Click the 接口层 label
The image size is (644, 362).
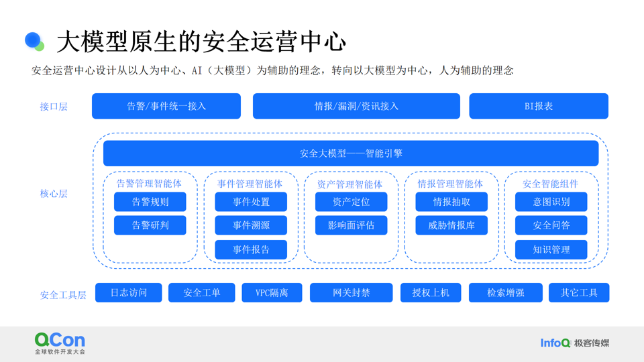(x=54, y=107)
